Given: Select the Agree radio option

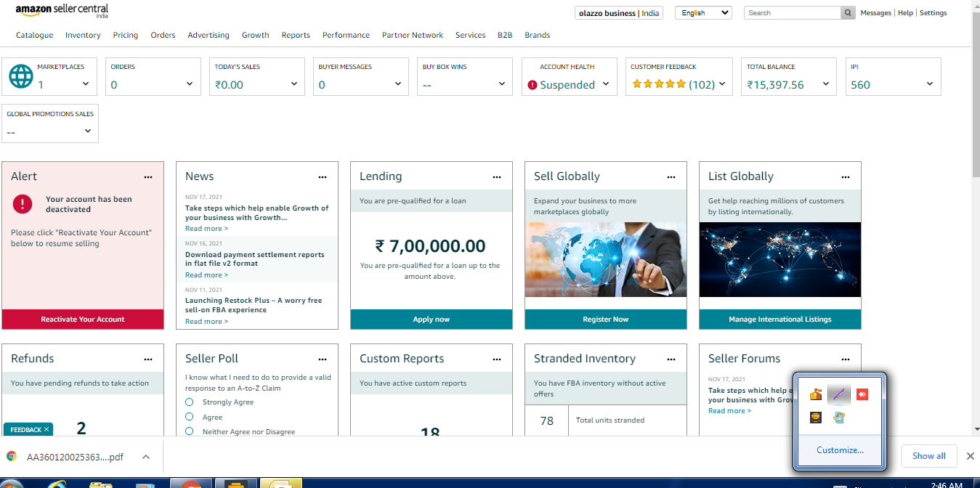Looking at the screenshot, I should click(190, 417).
